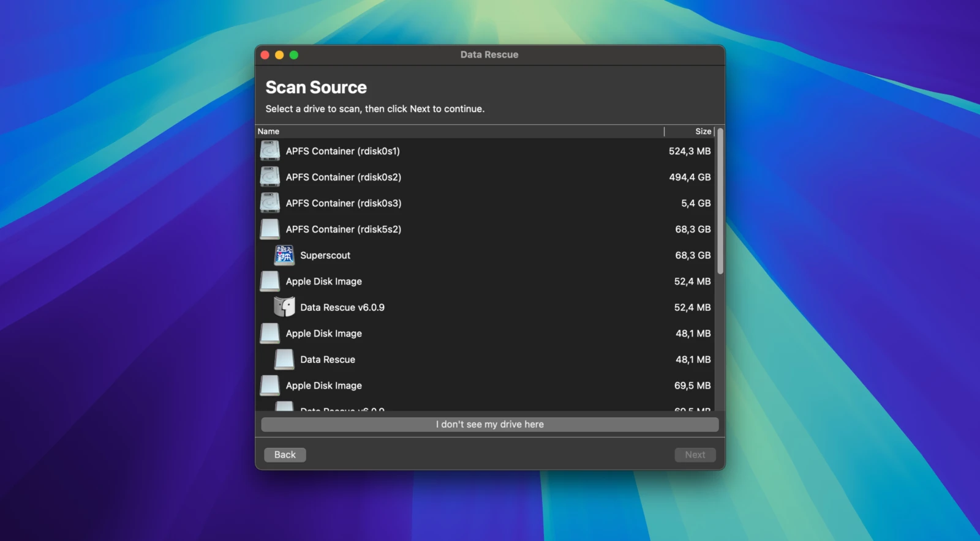
Task: Click the drive list vertical scrollbar
Action: 720,202
